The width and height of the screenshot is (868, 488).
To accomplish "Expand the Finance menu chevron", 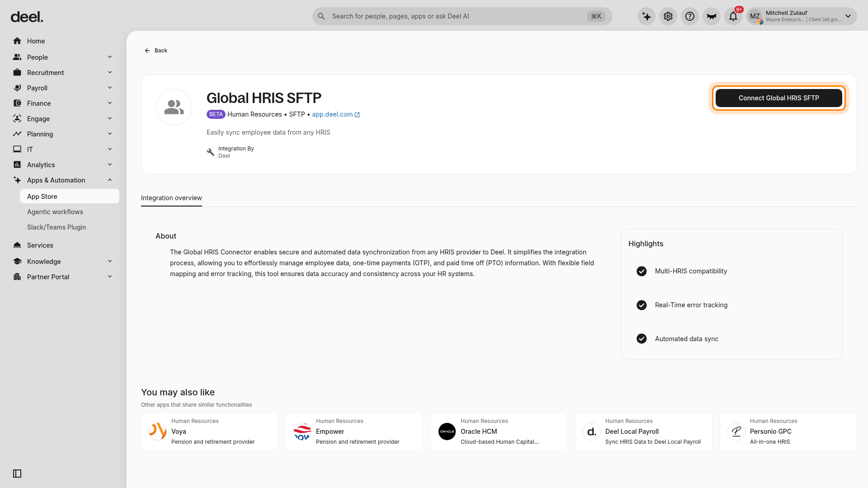I will pyautogui.click(x=110, y=103).
